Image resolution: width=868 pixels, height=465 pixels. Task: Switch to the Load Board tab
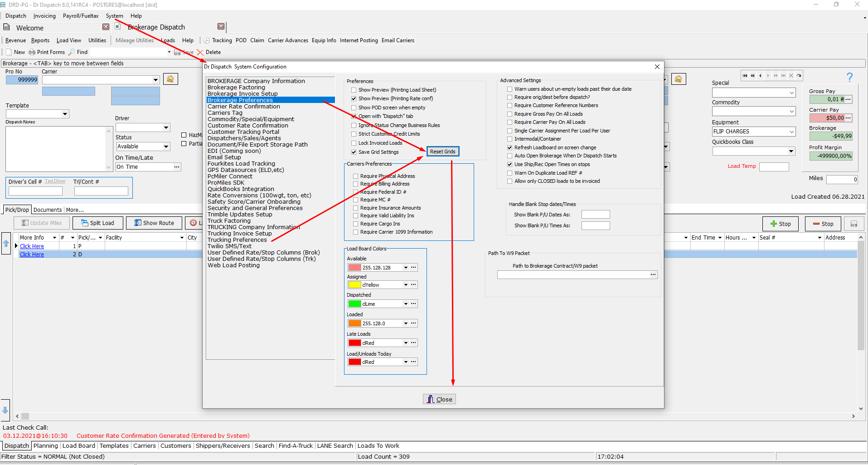(x=78, y=445)
